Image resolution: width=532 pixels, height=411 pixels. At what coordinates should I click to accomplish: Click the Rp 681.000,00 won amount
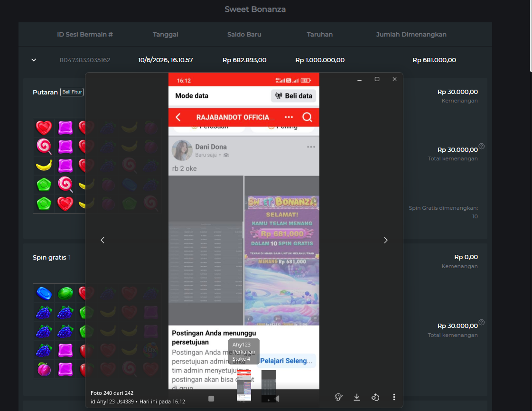(x=434, y=60)
